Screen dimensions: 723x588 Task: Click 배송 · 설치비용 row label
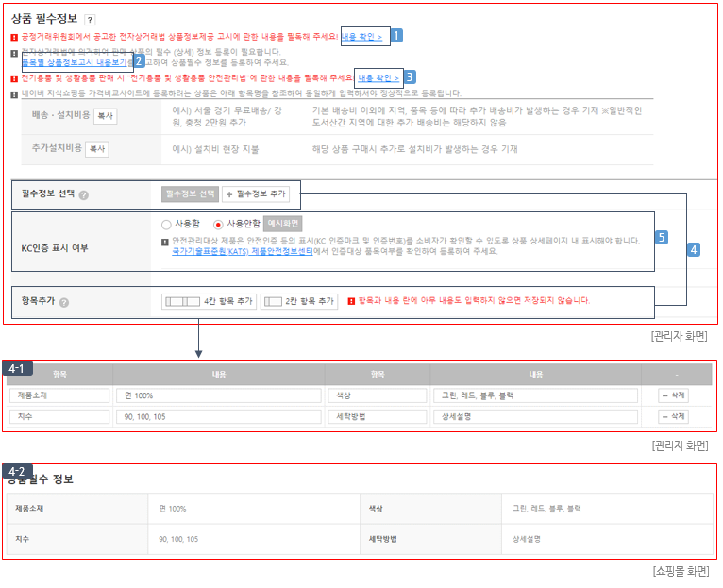60,115
